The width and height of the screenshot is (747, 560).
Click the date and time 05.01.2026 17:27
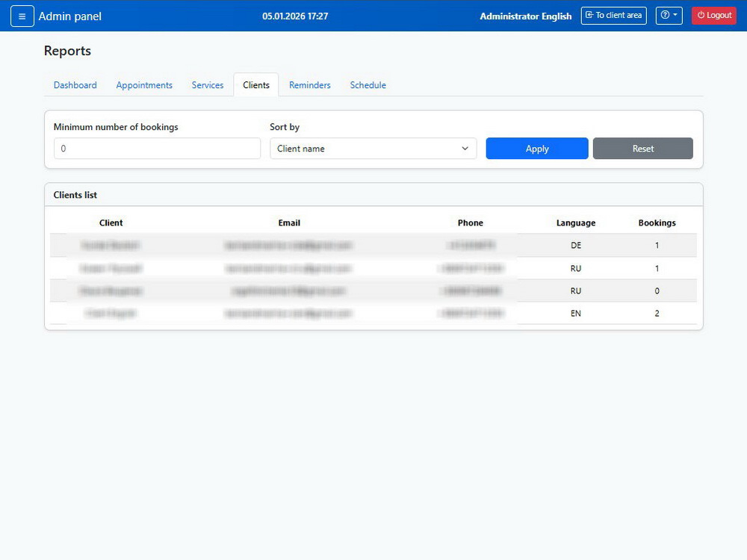[295, 16]
